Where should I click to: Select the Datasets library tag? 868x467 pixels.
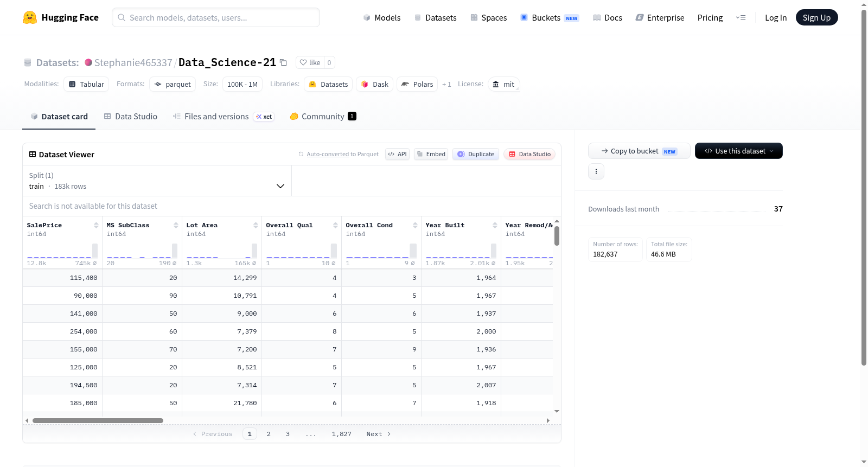point(328,84)
